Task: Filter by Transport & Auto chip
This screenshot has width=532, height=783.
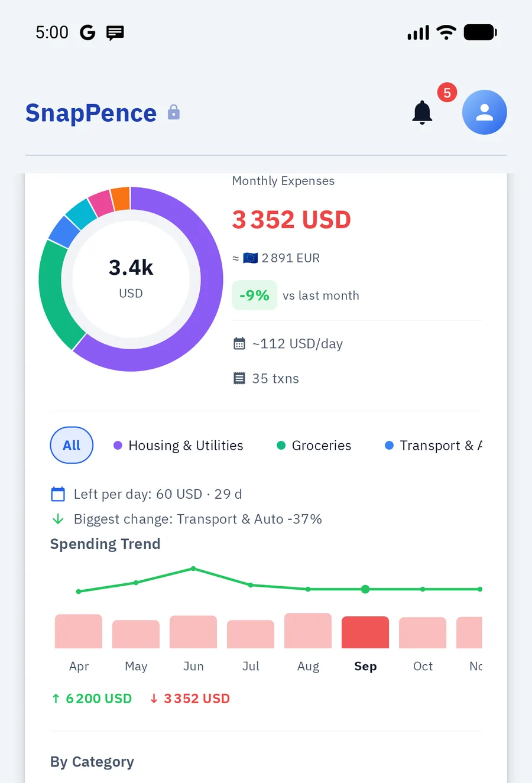Action: [433, 446]
